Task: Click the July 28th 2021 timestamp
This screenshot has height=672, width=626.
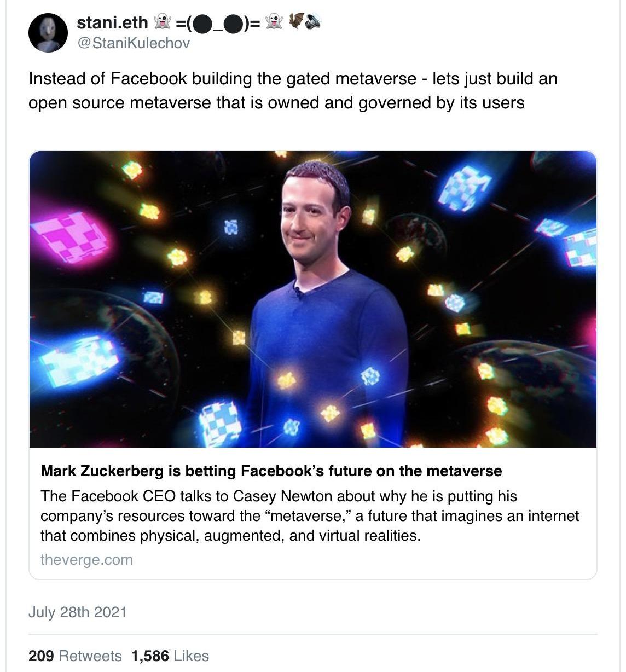Action: click(x=77, y=611)
